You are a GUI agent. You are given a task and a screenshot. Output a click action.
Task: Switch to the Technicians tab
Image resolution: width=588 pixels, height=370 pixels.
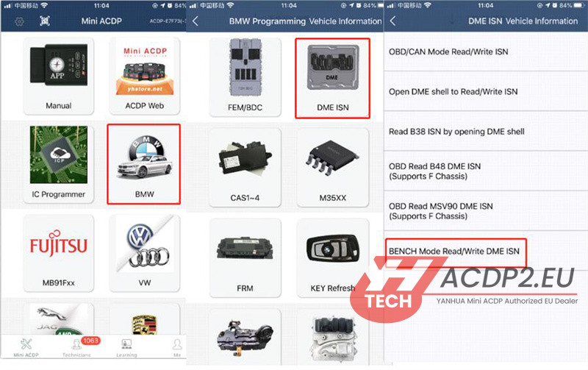76,347
